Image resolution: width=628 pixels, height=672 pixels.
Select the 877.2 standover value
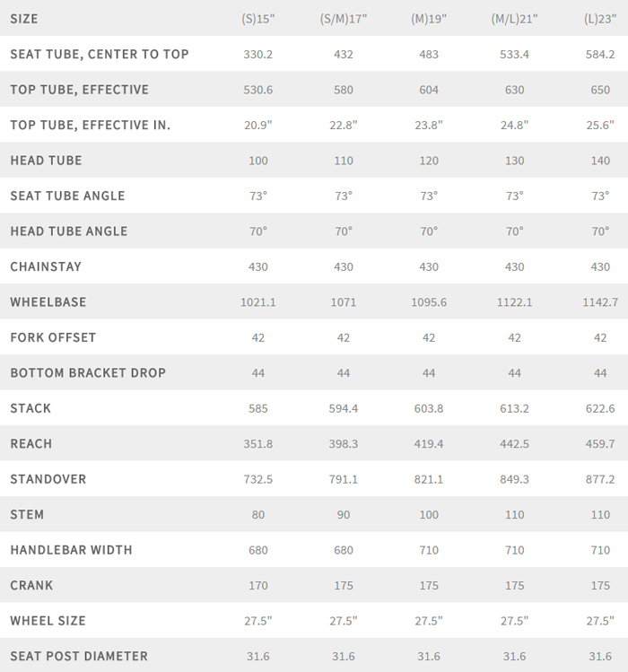600,479
